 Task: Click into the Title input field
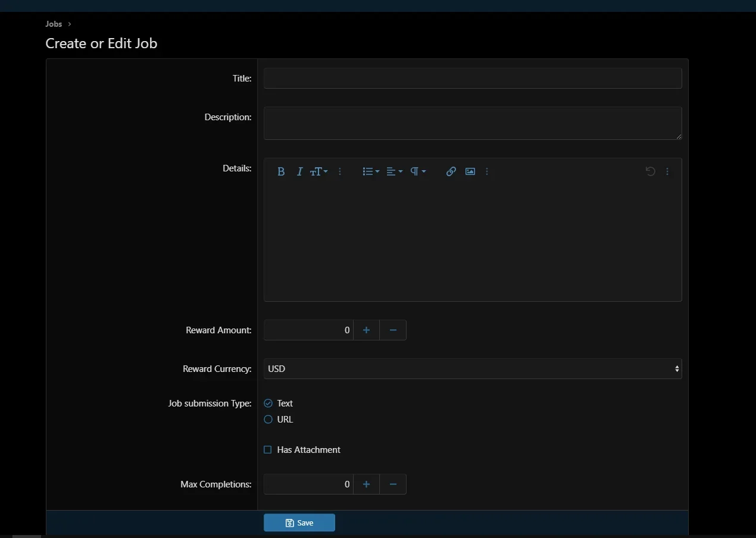click(x=473, y=79)
